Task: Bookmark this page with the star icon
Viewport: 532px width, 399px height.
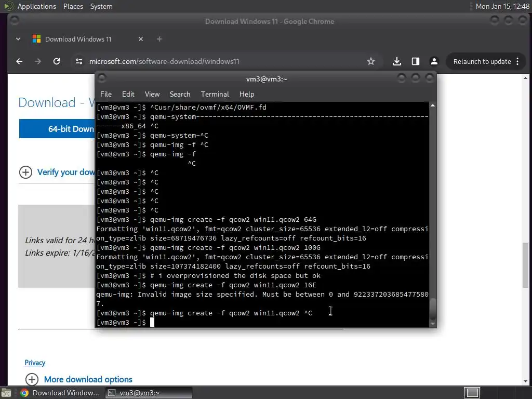Action: (x=371, y=61)
